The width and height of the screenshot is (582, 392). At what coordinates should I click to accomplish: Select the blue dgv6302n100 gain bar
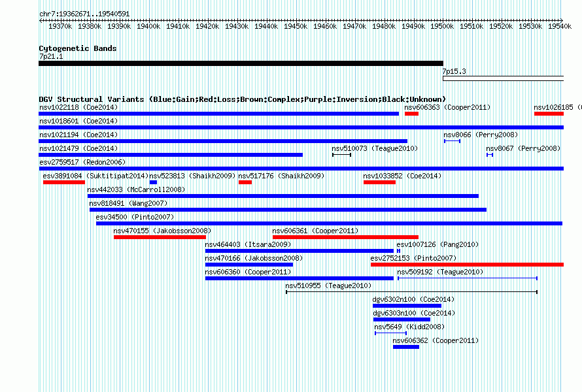click(x=407, y=306)
